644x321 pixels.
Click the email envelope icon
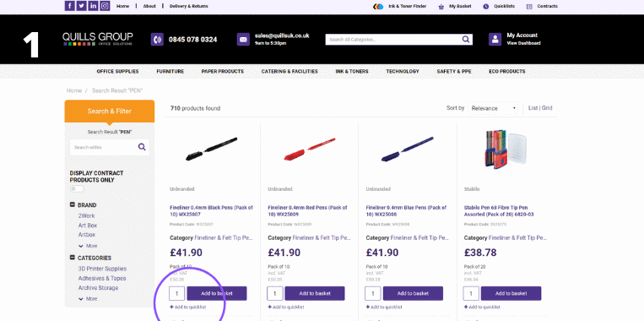243,39
